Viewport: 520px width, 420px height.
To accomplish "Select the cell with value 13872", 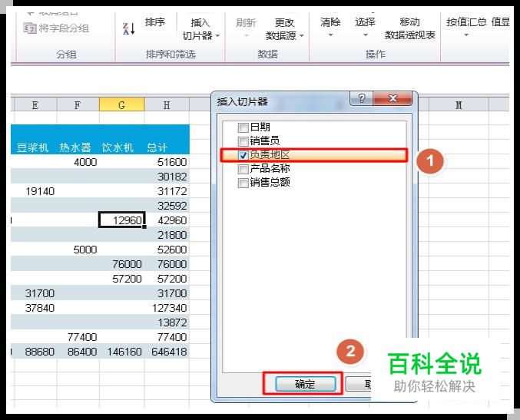I will coord(167,322).
